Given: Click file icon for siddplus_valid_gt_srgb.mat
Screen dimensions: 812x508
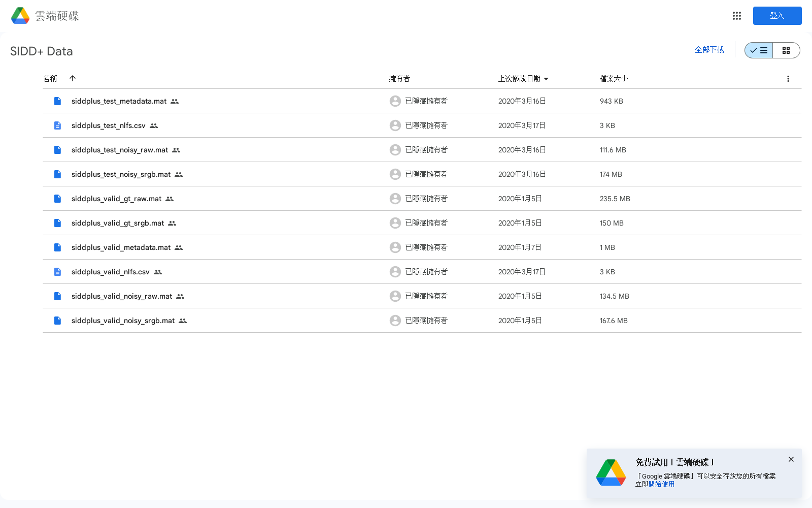Looking at the screenshot, I should (x=57, y=223).
